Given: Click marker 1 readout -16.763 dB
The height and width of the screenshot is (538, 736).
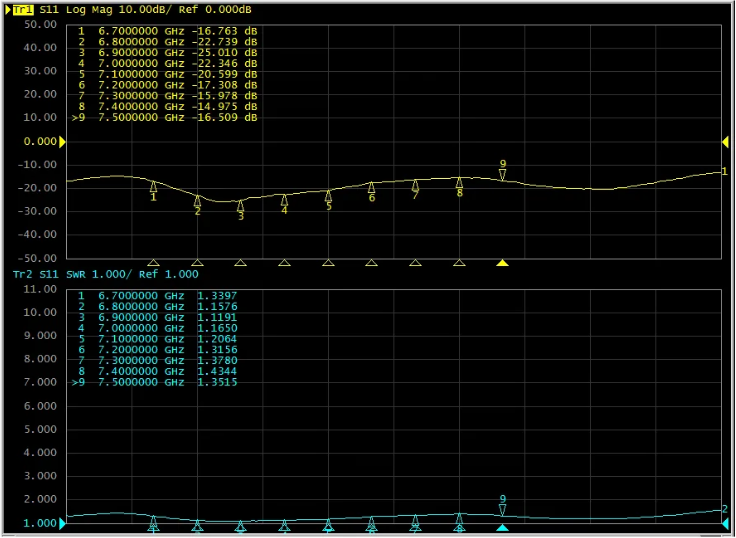Looking at the screenshot, I should 224,31.
